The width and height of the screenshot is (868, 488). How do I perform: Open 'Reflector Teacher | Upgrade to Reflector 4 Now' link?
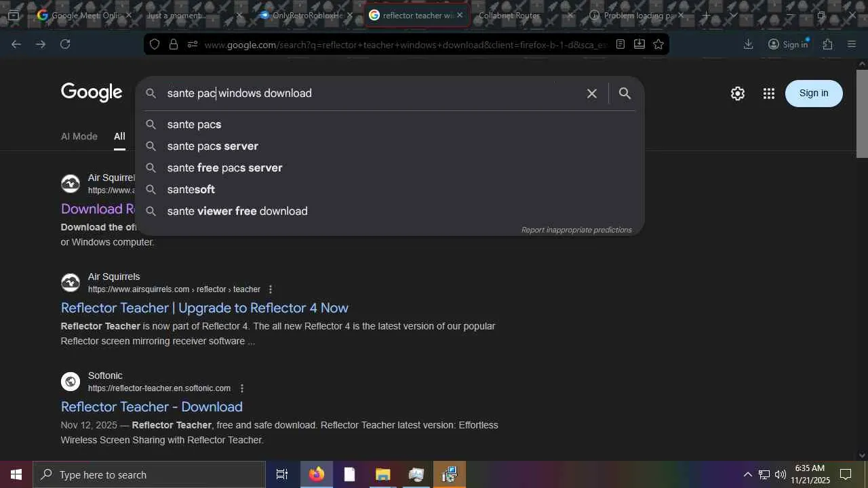pyautogui.click(x=205, y=308)
